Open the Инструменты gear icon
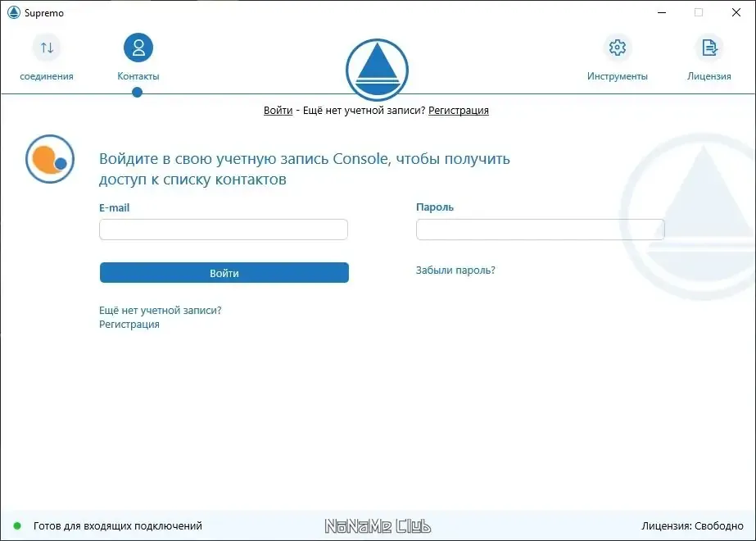 [617, 48]
